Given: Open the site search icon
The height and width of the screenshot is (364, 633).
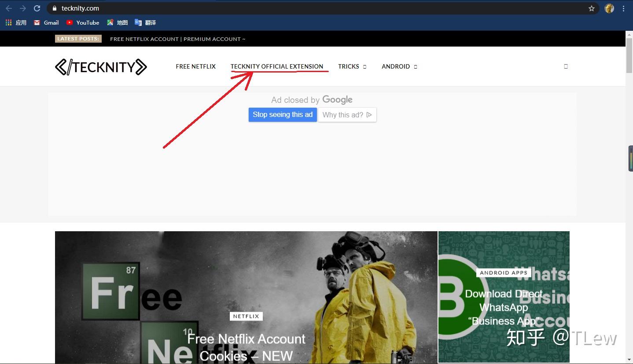Looking at the screenshot, I should click(x=566, y=66).
